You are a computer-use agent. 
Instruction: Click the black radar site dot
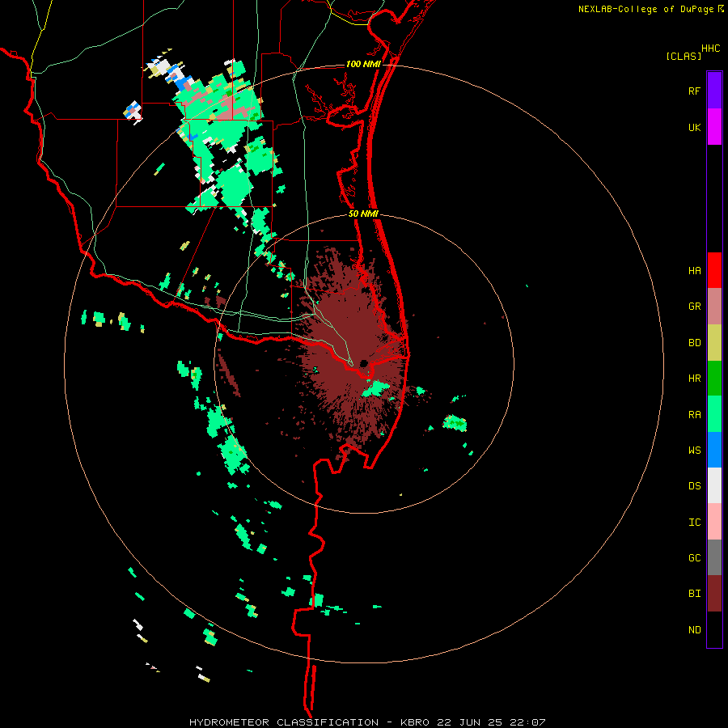coord(363,363)
